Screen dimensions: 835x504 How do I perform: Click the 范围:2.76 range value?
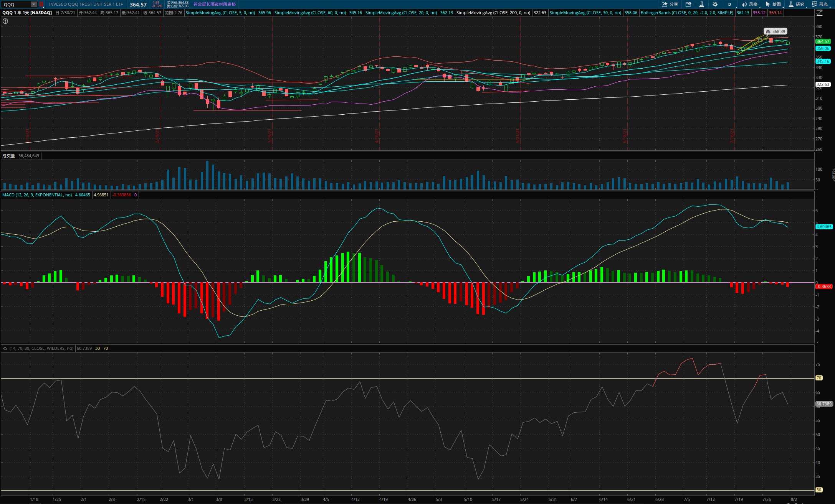[174, 13]
